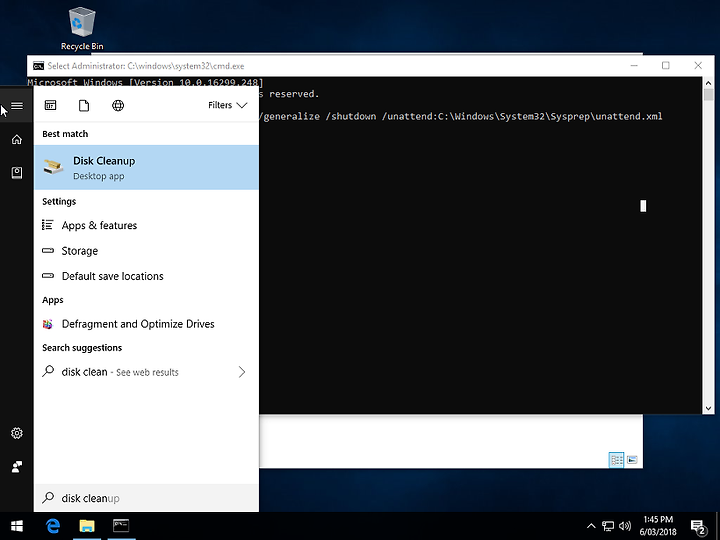The width and height of the screenshot is (720, 540).
Task: Filter search results by Documents icon
Action: [84, 106]
